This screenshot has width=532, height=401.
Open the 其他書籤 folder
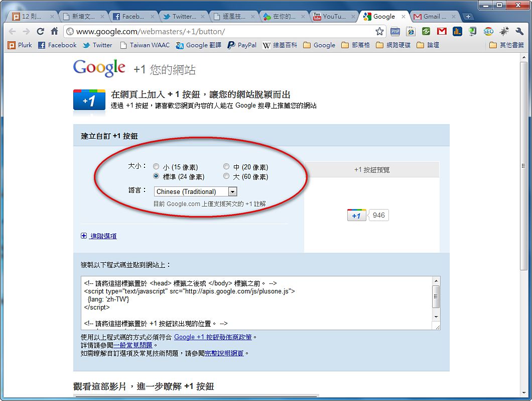pyautogui.click(x=507, y=45)
